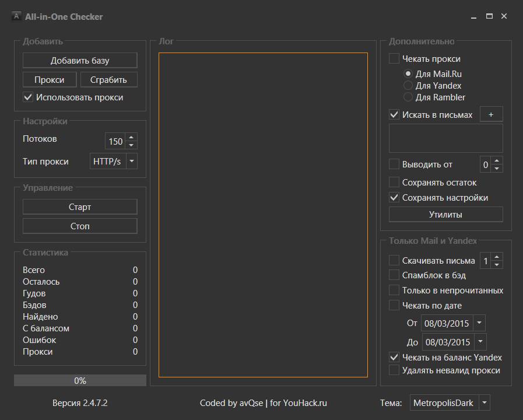Click the Добавить базу button
The width and height of the screenshot is (523, 420).
tap(80, 60)
